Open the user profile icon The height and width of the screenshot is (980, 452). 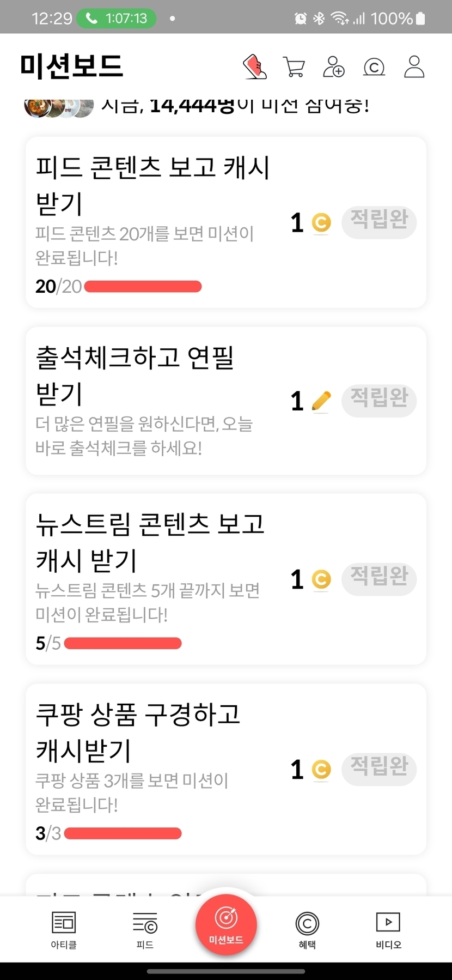click(x=414, y=67)
